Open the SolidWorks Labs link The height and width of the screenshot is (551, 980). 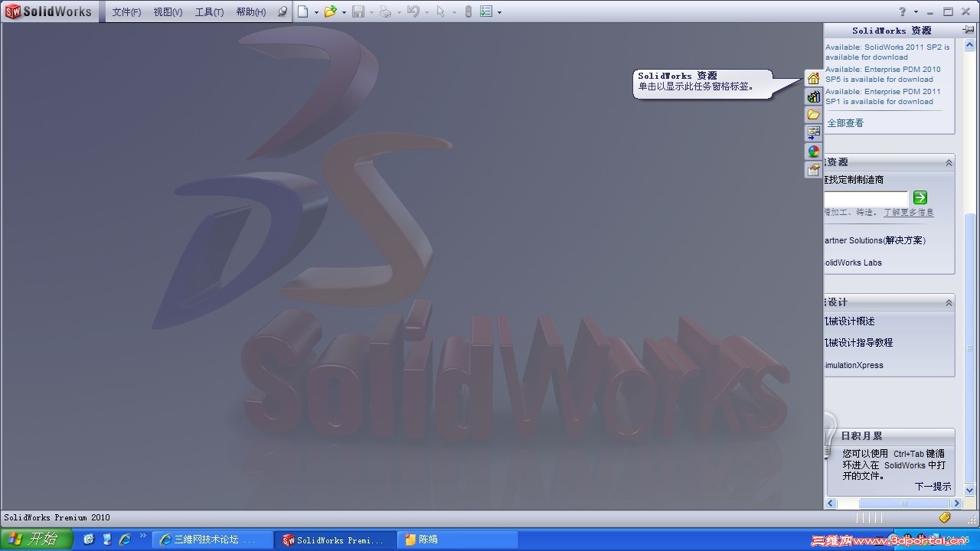pos(853,262)
